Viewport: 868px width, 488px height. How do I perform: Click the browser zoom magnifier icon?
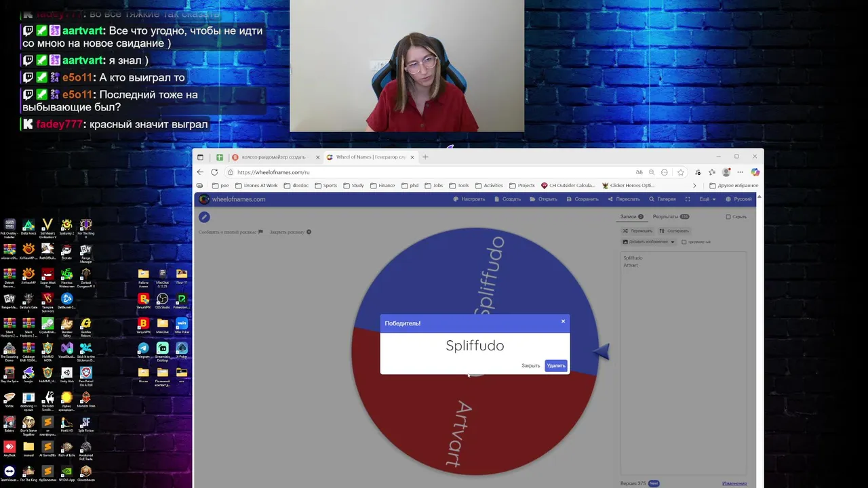(x=652, y=172)
